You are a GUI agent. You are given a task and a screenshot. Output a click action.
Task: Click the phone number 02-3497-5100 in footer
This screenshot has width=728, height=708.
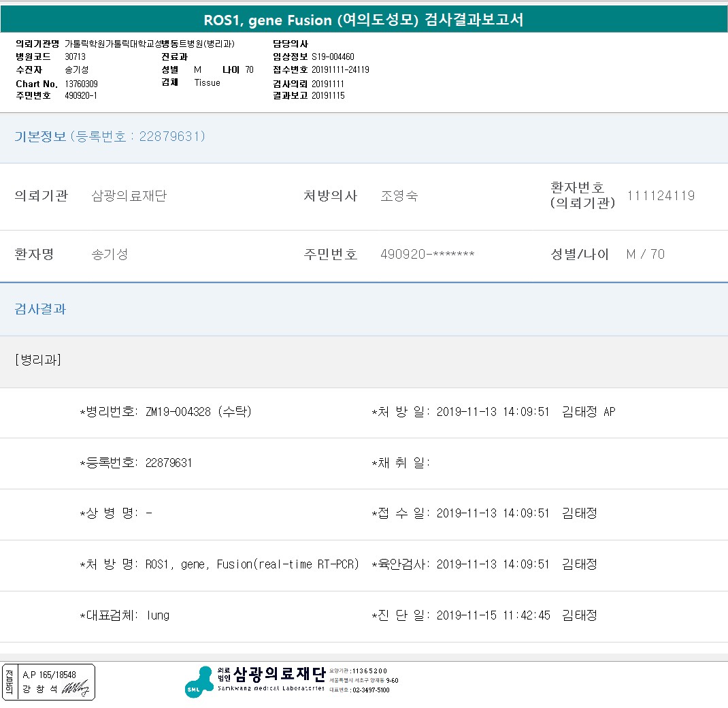click(x=370, y=690)
